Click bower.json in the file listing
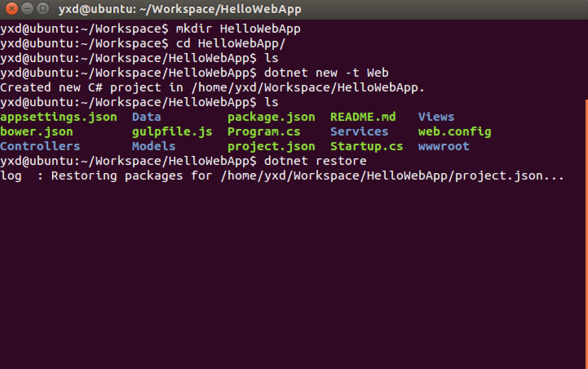The height and width of the screenshot is (369, 588). click(x=37, y=132)
